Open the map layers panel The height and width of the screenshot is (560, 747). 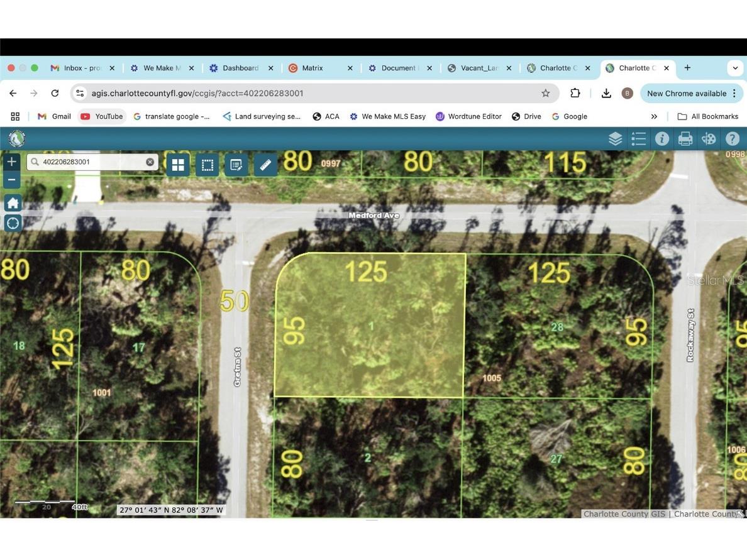[615, 139]
